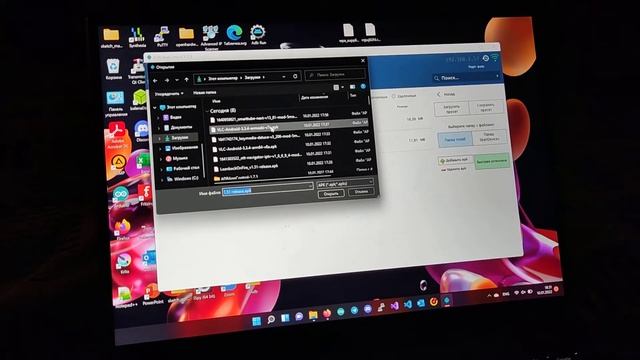Open the address bar history dropdown
Image resolution: width=640 pixels, height=360 pixels.
tap(284, 77)
